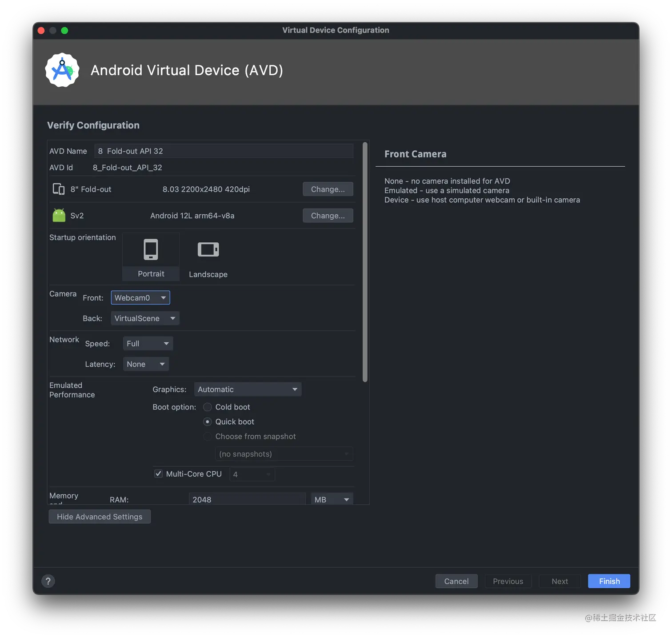Viewport: 672px width, 638px height.
Task: Click the green Android Sv2 system image icon
Action: [x=59, y=215]
